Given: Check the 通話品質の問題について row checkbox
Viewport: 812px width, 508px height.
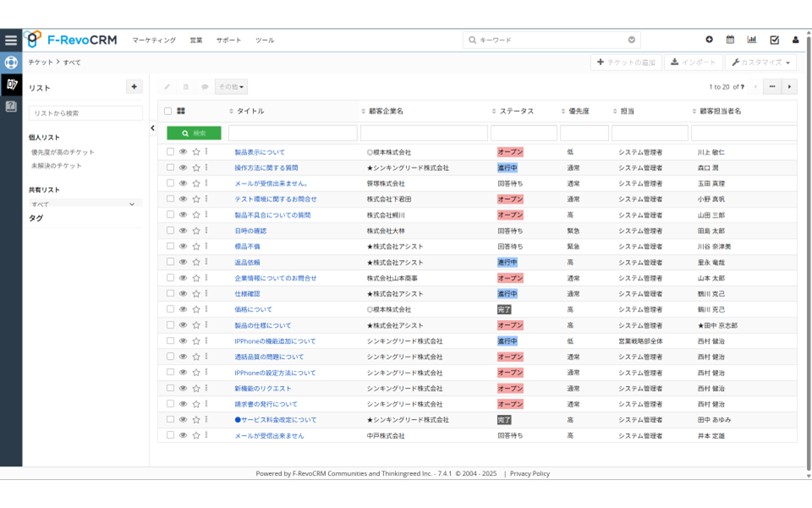Looking at the screenshot, I should (170, 356).
